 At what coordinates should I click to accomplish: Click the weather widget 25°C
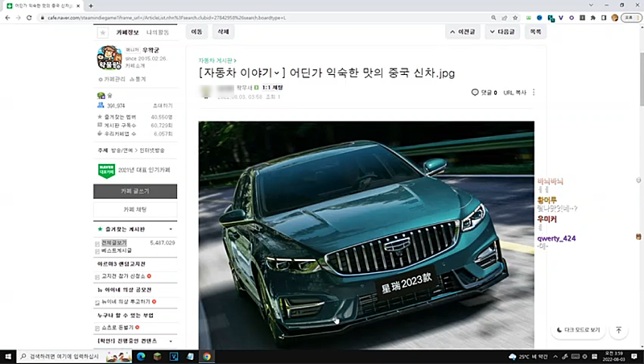coord(528,357)
